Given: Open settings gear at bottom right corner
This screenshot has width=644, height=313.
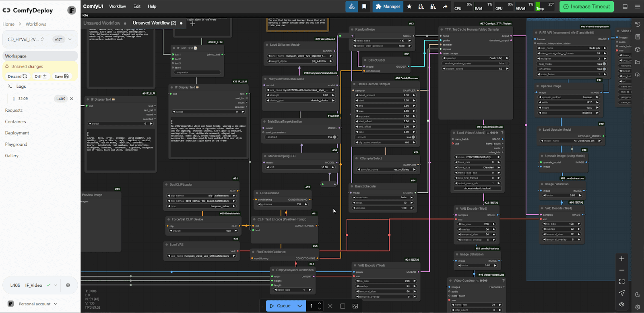Looking at the screenshot, I should point(638,307).
